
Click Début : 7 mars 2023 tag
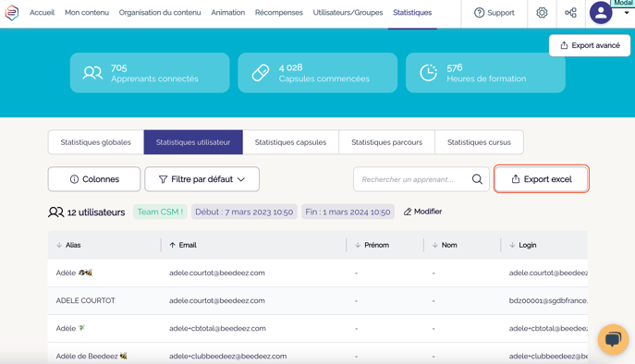244,212
